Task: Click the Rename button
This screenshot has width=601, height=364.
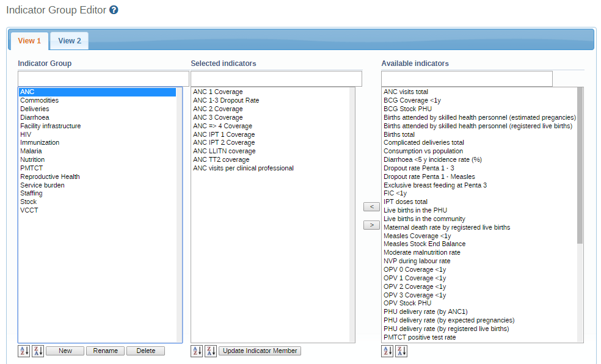Action: pos(105,351)
